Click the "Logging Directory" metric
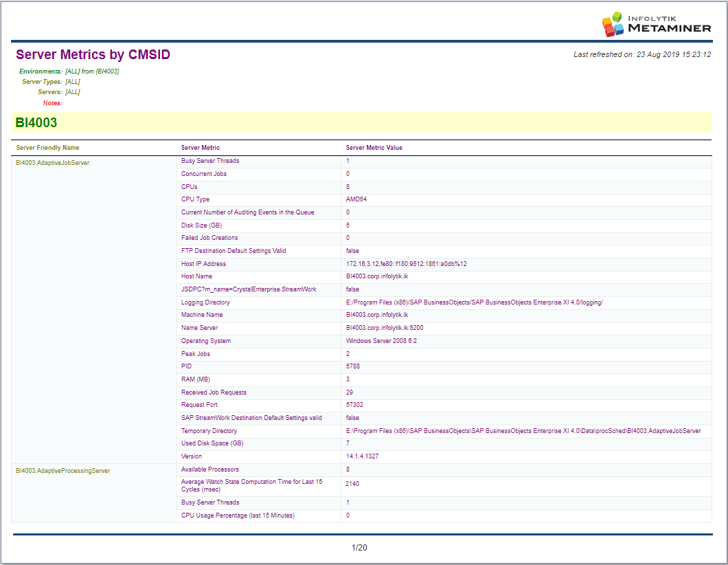The height and width of the screenshot is (565, 728). (205, 302)
